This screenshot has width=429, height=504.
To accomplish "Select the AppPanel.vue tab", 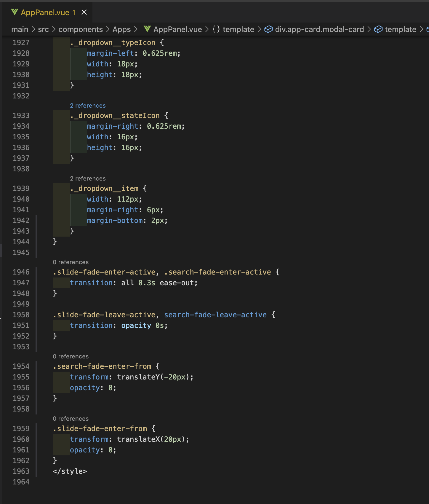I will tap(47, 12).
